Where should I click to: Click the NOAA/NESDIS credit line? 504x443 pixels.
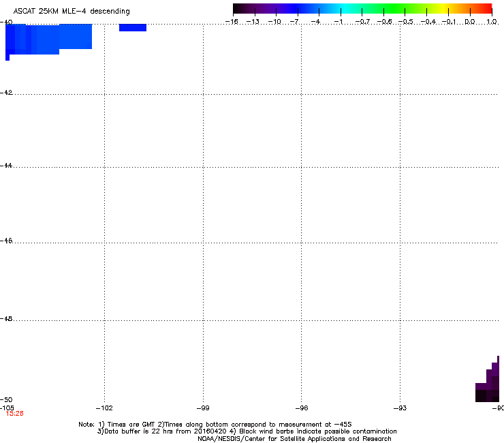[x=294, y=439]
